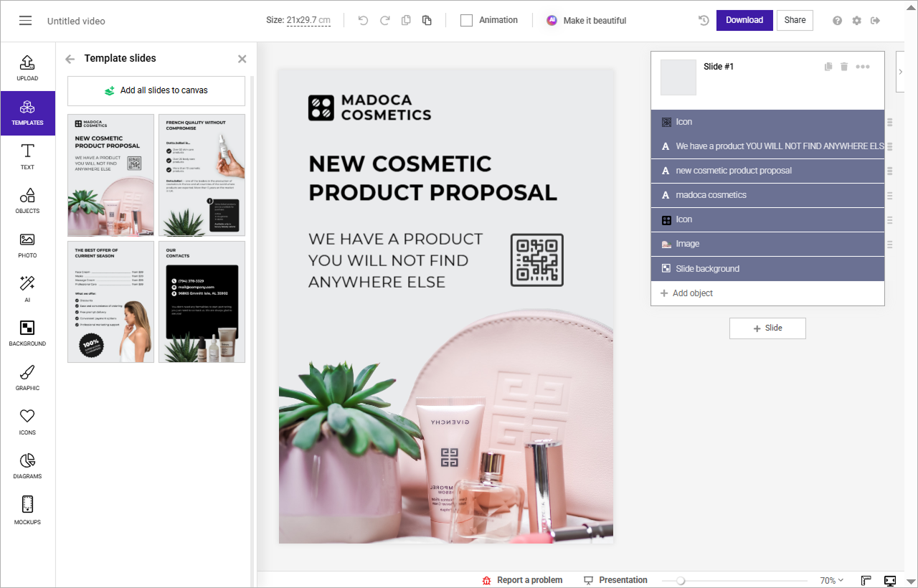Open the AI tools panel

27,289
